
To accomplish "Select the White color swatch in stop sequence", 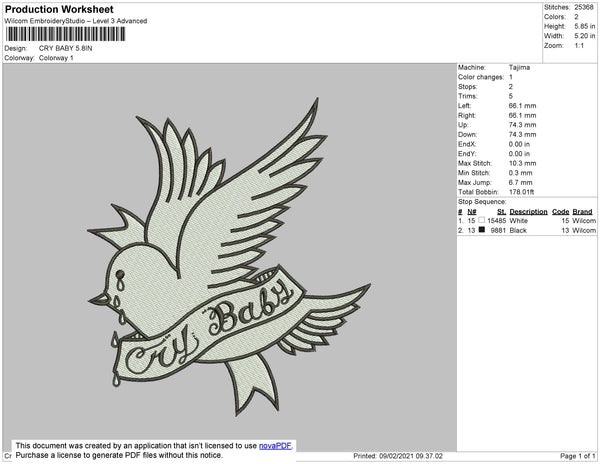I will (x=482, y=220).
